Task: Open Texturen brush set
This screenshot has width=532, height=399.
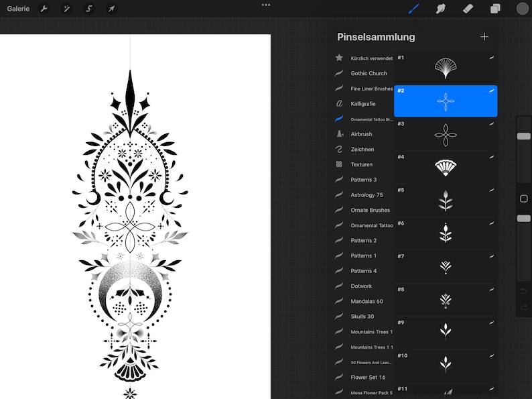Action: pyautogui.click(x=363, y=164)
